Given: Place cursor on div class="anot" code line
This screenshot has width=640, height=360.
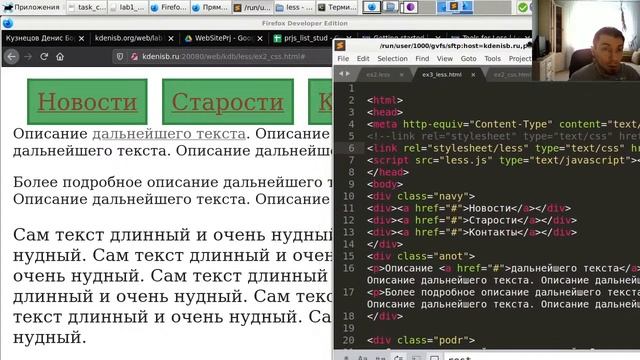Looking at the screenshot, I should coord(421,256).
